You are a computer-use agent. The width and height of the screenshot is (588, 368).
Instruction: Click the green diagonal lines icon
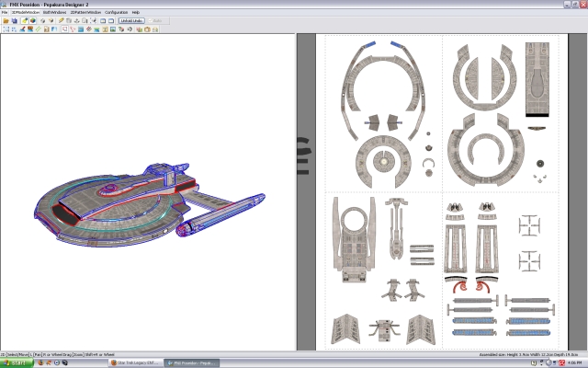coord(39,29)
